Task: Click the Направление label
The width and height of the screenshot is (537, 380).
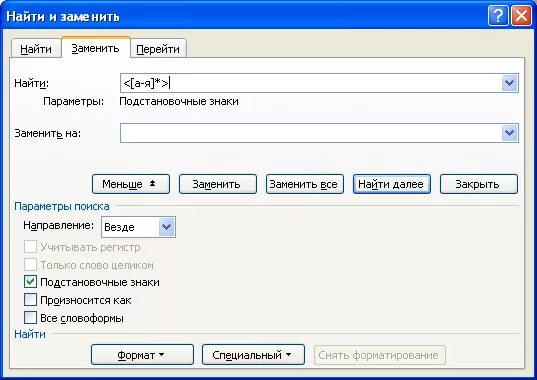Action: [x=59, y=226]
